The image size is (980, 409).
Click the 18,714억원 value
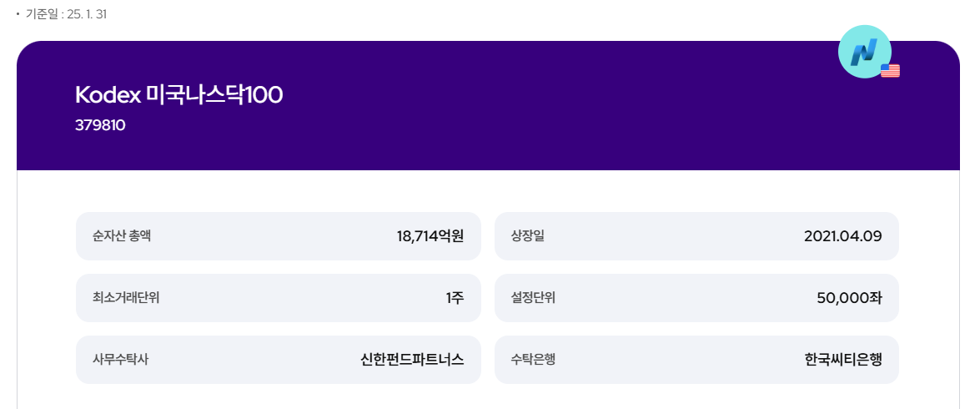(x=430, y=236)
